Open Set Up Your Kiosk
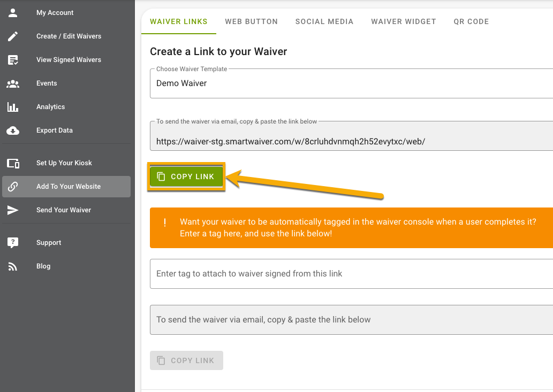This screenshot has height=392, width=553. tap(66, 163)
